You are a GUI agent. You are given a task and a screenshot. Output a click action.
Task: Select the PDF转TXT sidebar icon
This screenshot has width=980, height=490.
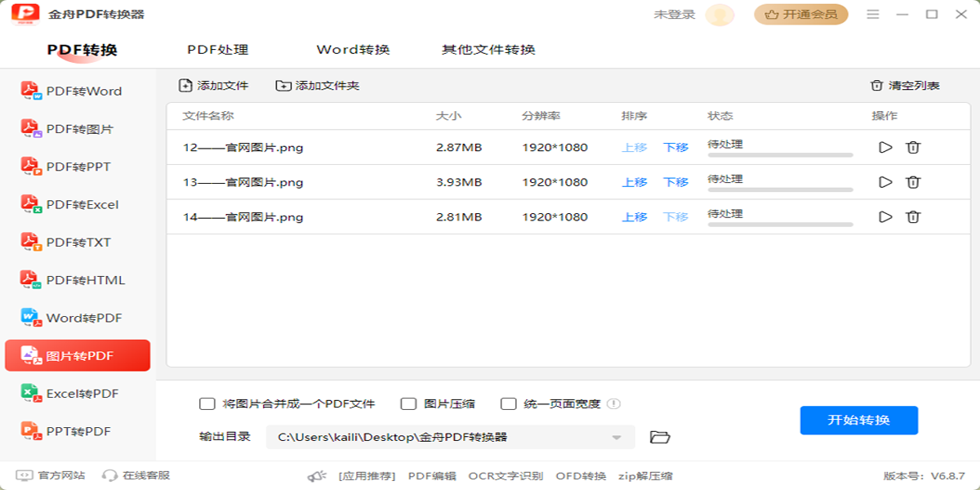click(31, 242)
